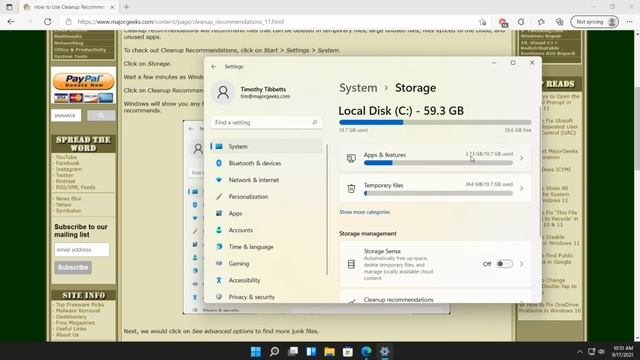Viewport: 640px width, 360px height.
Task: Click Temporary files trash icon
Action: point(351,188)
